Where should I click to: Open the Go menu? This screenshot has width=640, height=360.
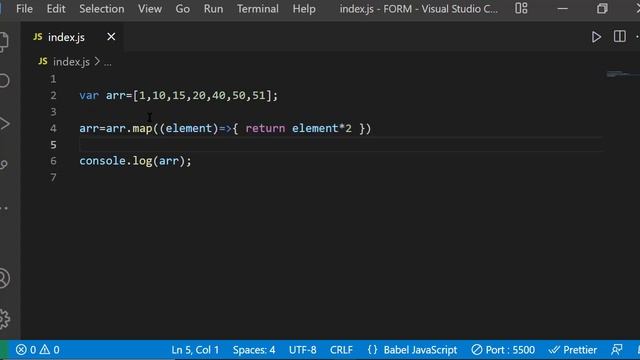[182, 9]
